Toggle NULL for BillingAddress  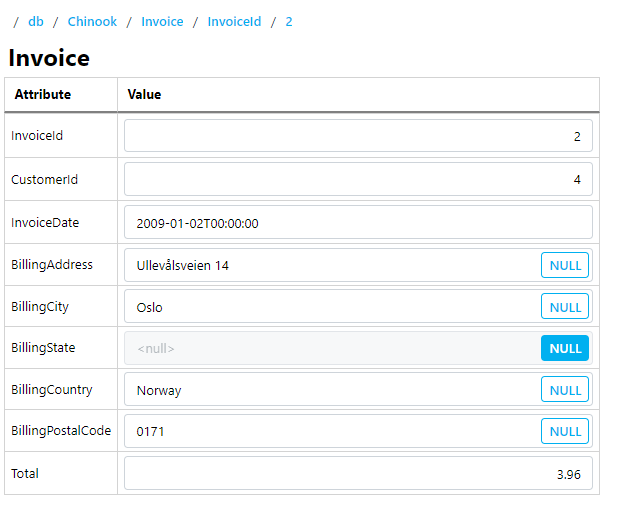tap(565, 265)
